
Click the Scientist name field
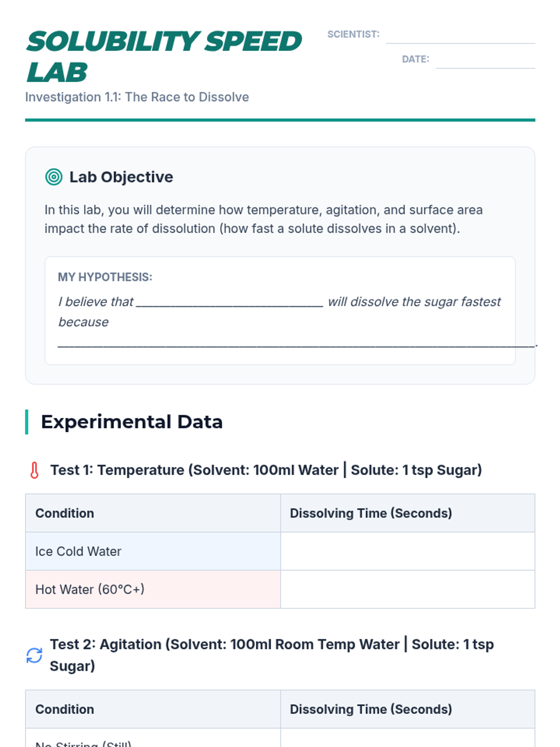(x=460, y=35)
